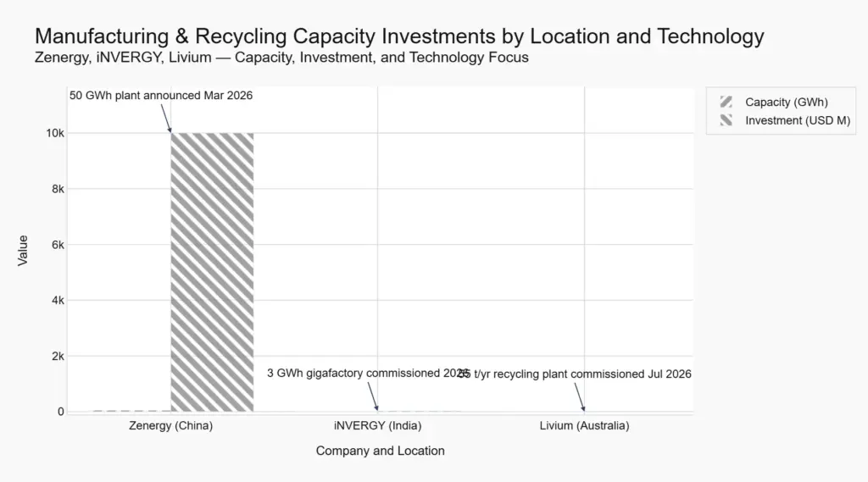Click the 0 y-axis tick label
Viewport: 868px width, 482px height.
point(61,412)
